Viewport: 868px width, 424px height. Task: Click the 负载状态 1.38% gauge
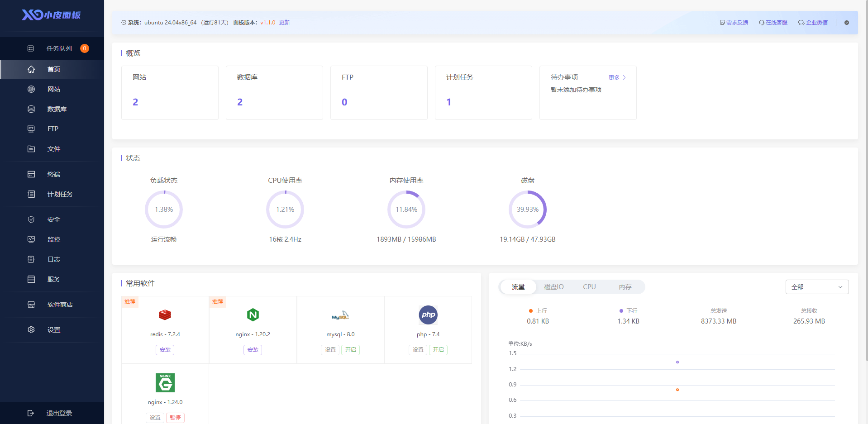[164, 210]
